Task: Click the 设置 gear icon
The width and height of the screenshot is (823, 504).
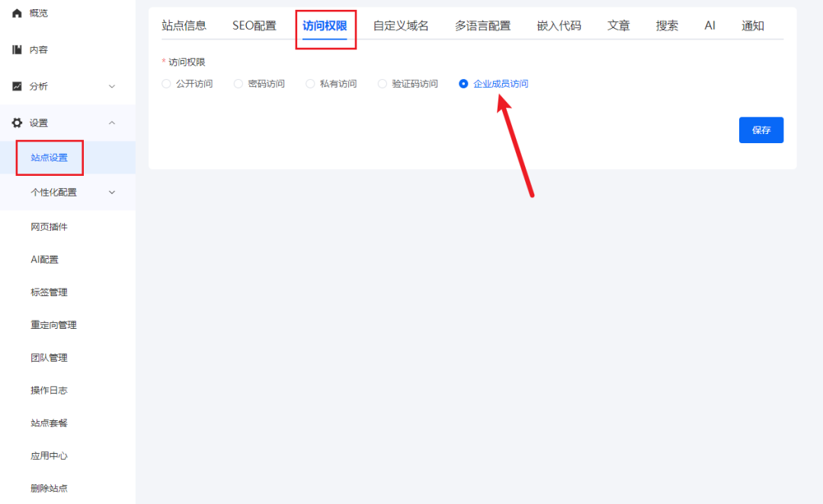Action: coord(17,123)
